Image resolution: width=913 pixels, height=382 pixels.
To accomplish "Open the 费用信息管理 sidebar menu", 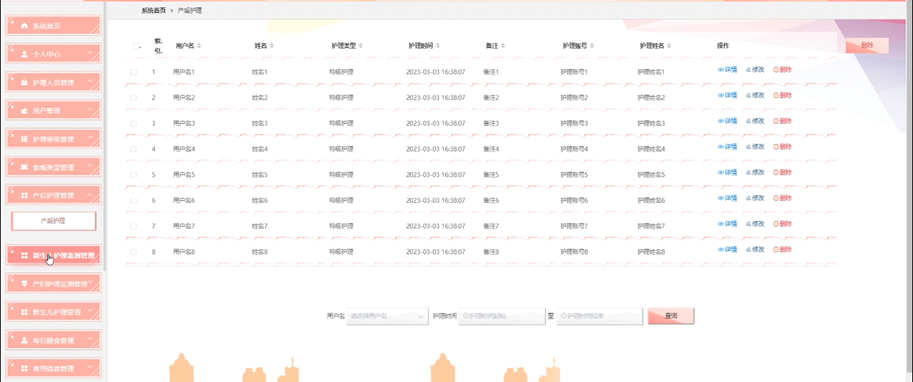I will [x=53, y=368].
